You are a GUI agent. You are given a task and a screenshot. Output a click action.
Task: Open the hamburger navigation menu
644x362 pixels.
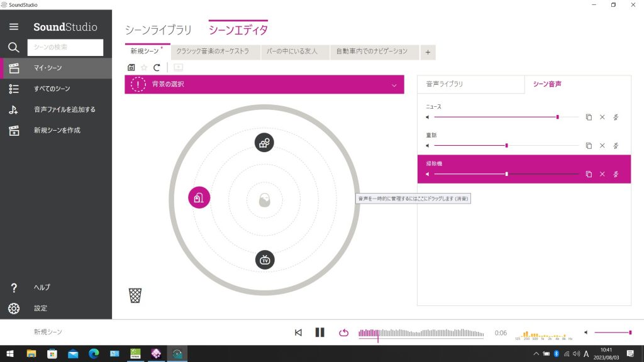click(14, 27)
